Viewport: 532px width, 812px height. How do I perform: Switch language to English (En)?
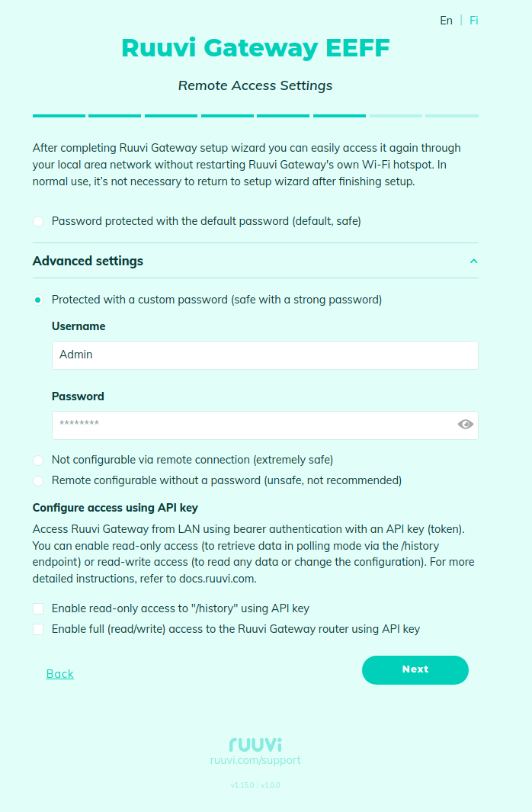[446, 21]
